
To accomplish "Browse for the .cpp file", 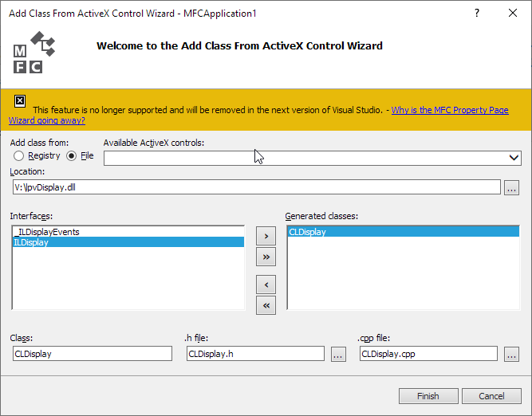I will tap(511, 355).
